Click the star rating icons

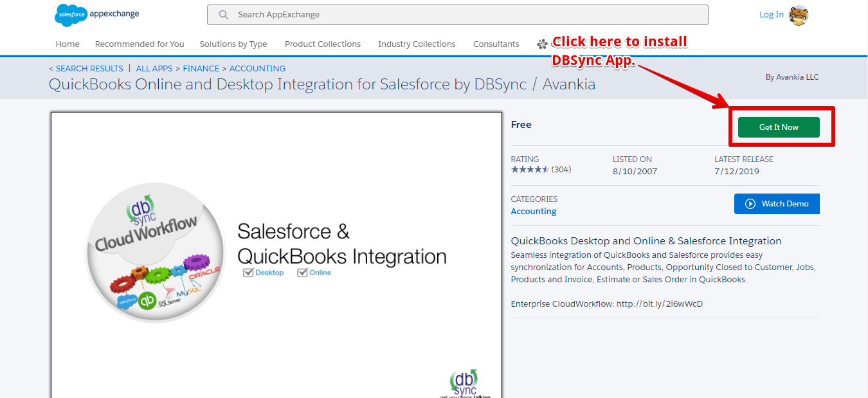(x=530, y=170)
